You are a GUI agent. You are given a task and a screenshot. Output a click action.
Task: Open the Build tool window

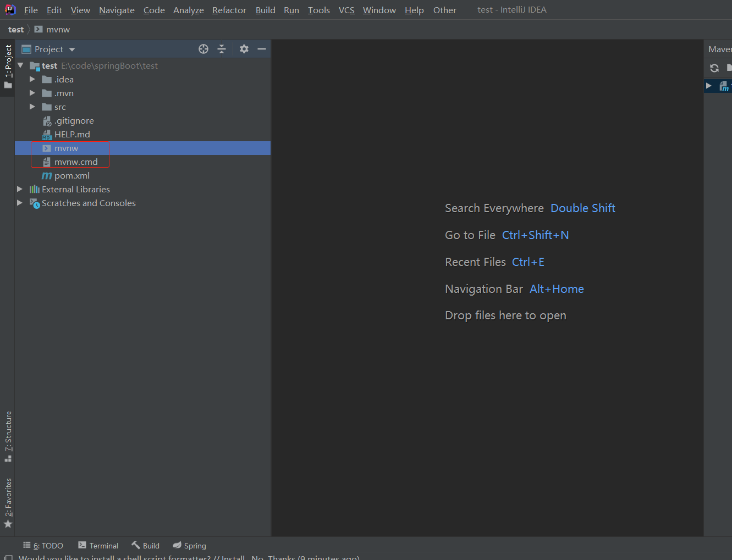(x=145, y=545)
